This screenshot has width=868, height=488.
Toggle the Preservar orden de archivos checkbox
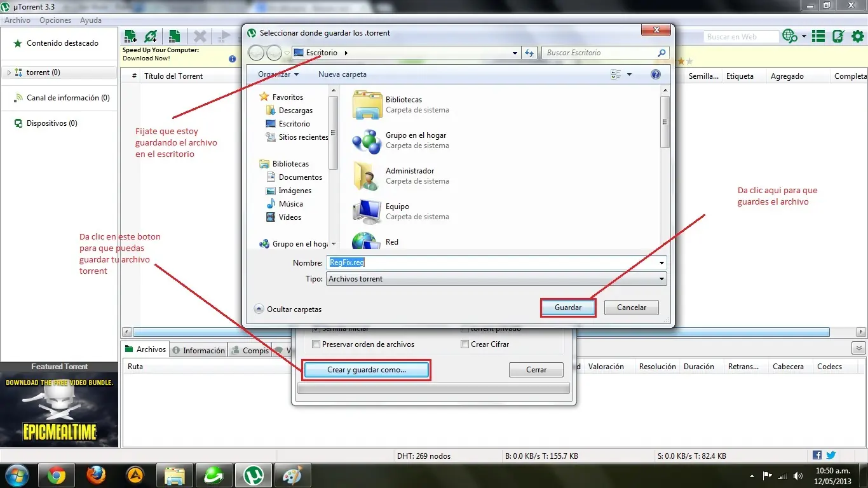coord(316,344)
